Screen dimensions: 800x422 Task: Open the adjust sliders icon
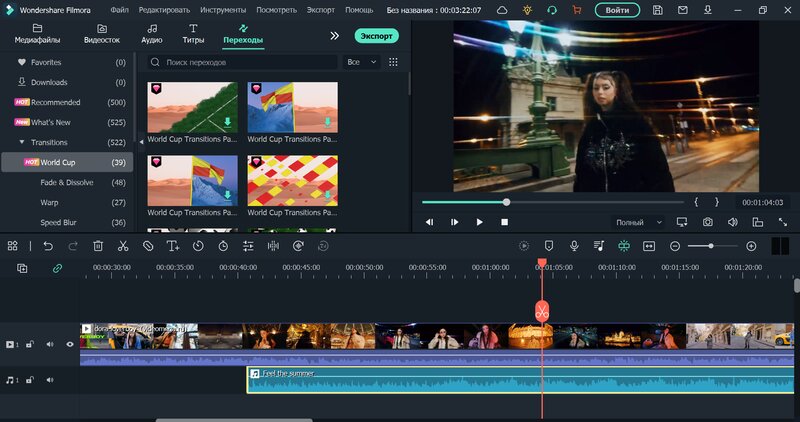coord(248,246)
